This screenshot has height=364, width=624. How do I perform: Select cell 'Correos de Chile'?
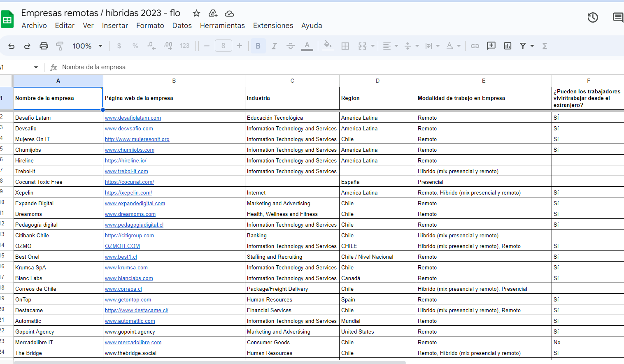coord(58,289)
